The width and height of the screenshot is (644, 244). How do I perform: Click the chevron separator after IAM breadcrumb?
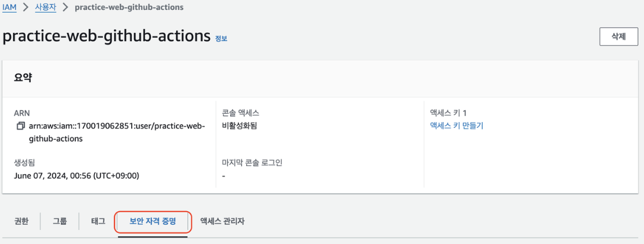(25, 8)
